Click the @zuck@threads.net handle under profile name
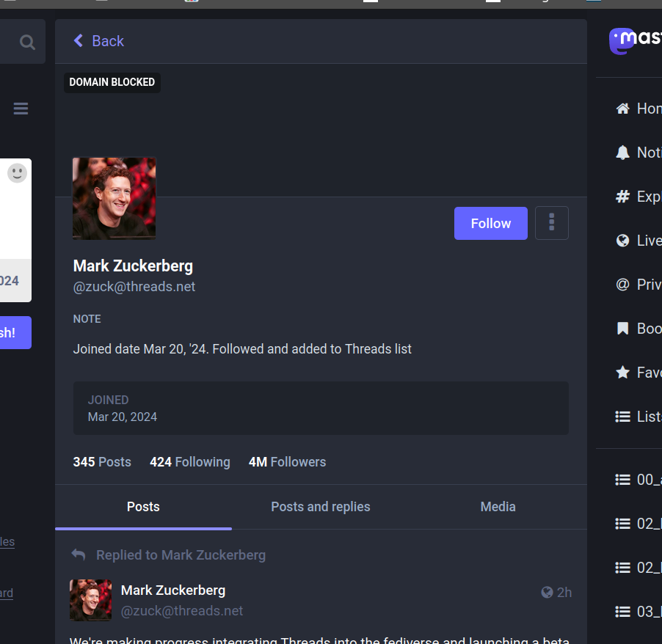 click(134, 287)
